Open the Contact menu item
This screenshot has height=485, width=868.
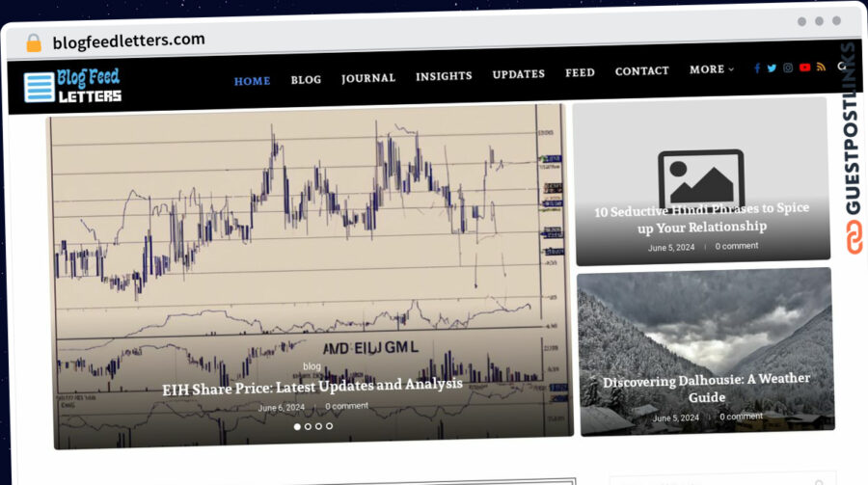pyautogui.click(x=642, y=70)
